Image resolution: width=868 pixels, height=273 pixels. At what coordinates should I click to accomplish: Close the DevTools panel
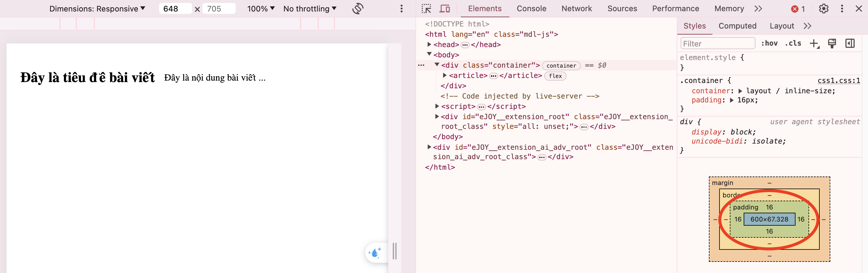point(859,9)
